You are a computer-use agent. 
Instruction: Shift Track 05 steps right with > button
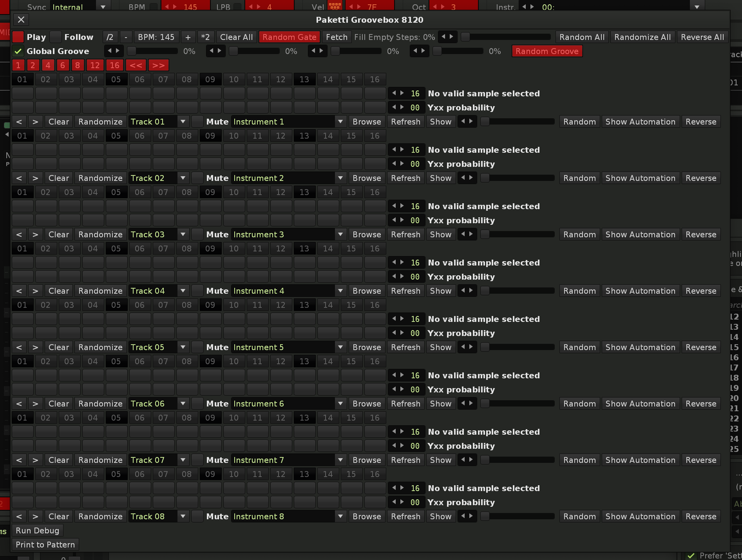coord(35,347)
